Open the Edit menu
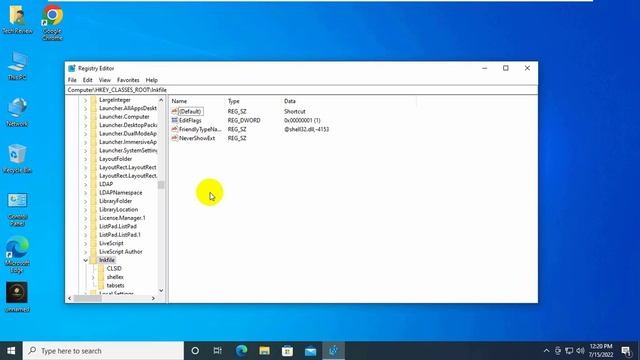Screen dimensions: 640x360 (87, 80)
